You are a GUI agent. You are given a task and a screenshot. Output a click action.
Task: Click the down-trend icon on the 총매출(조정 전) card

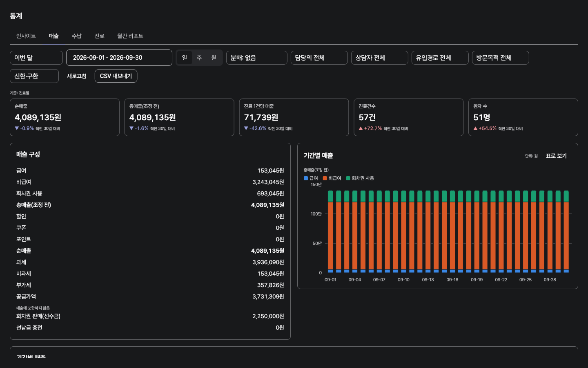(131, 128)
